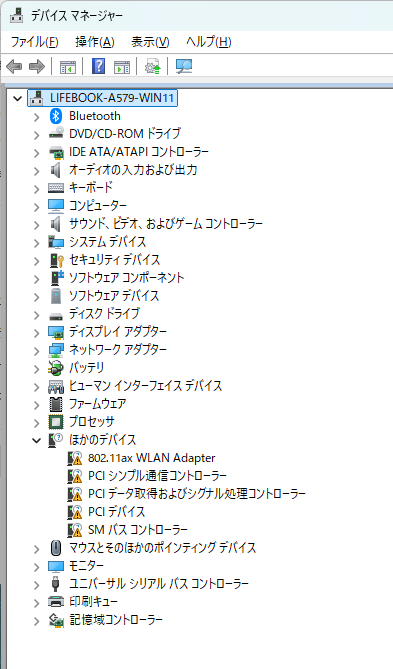Image resolution: width=393 pixels, height=669 pixels.
Task: Click the Back arrow toolbar icon
Action: click(x=14, y=67)
